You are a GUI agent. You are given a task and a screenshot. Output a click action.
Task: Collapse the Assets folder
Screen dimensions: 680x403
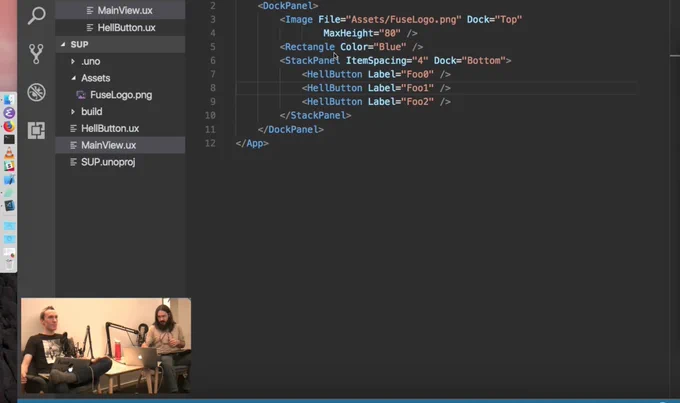pyautogui.click(x=73, y=78)
